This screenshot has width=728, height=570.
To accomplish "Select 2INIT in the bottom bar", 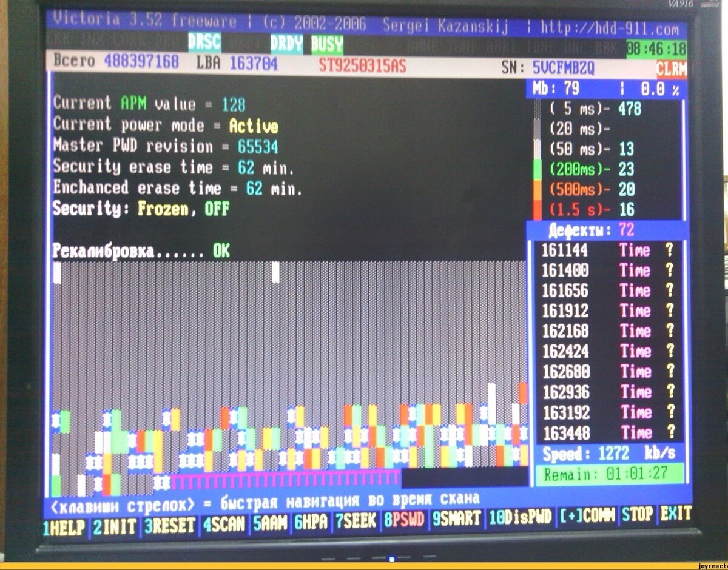I will coord(116,525).
